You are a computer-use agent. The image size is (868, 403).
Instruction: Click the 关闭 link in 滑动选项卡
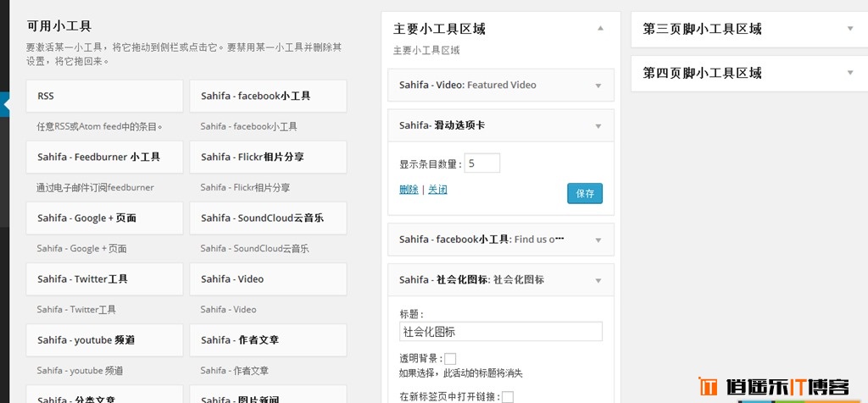tap(437, 190)
